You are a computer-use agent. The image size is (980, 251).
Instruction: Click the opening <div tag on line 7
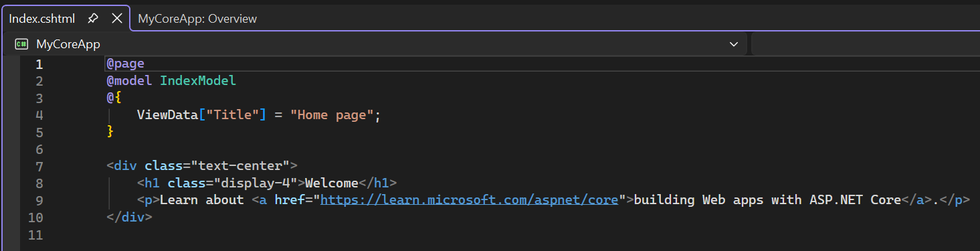[122, 165]
